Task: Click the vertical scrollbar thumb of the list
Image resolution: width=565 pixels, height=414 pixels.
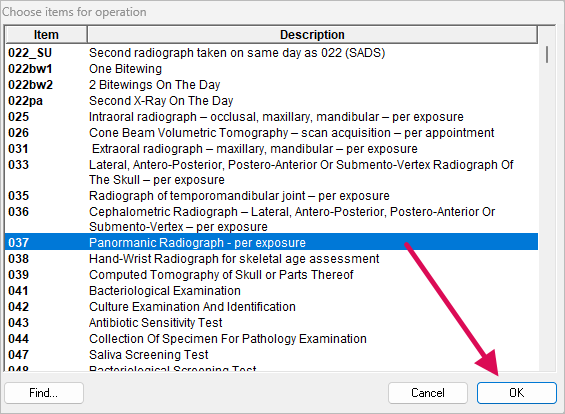Action: click(547, 54)
